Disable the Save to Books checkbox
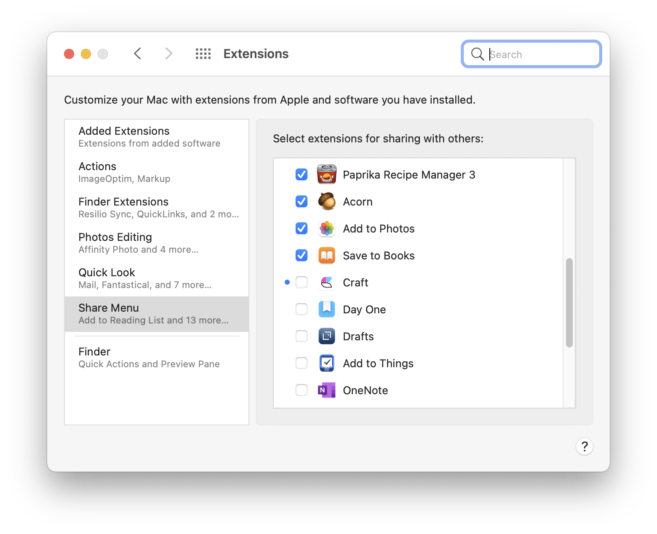This screenshot has width=657, height=534. (x=301, y=256)
